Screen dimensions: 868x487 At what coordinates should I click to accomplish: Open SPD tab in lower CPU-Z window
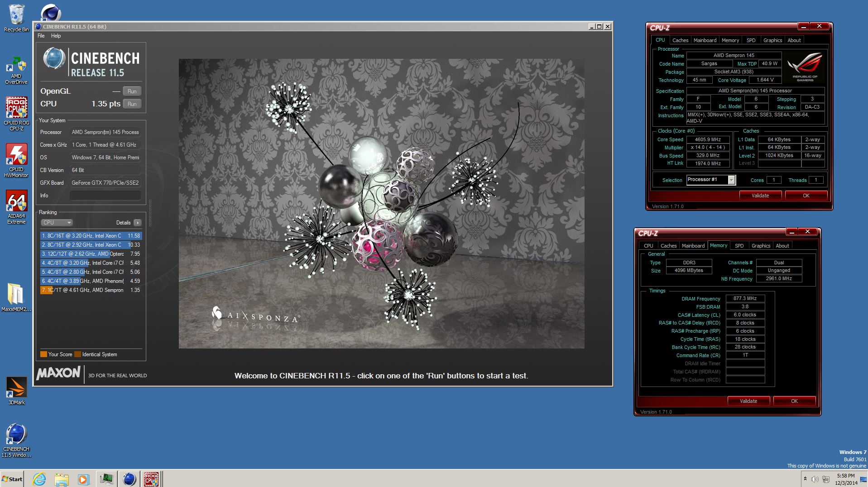click(x=739, y=246)
